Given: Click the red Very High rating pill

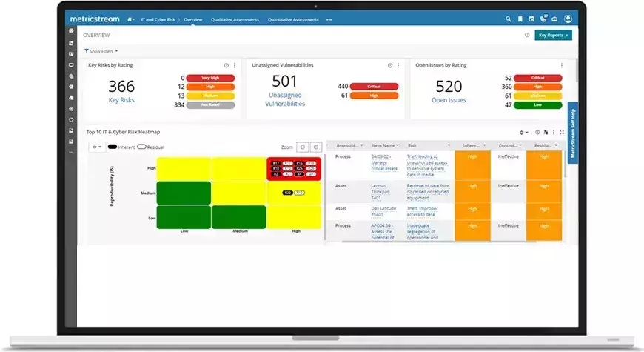Looking at the screenshot, I should pyautogui.click(x=210, y=78).
